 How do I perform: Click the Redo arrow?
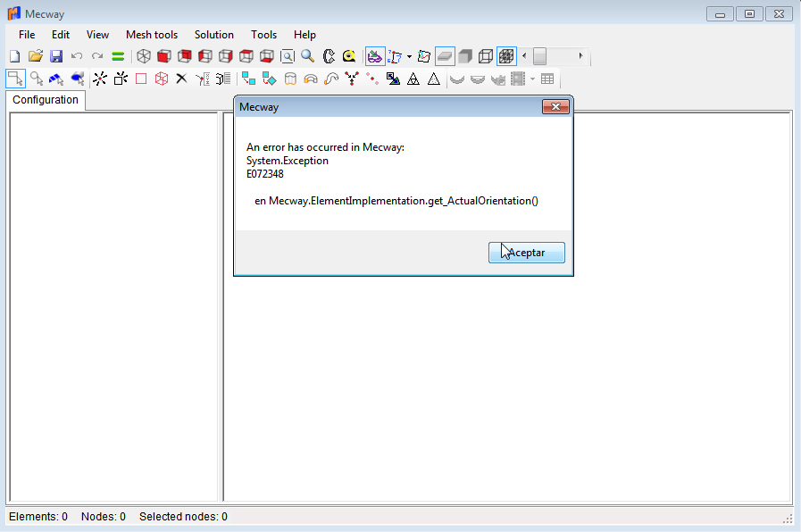(x=97, y=56)
